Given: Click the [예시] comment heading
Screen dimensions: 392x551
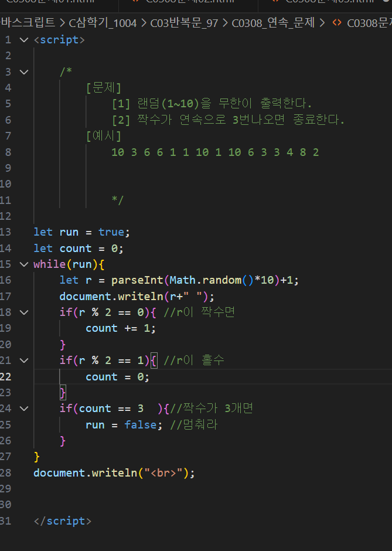Looking at the screenshot, I should 104,136.
